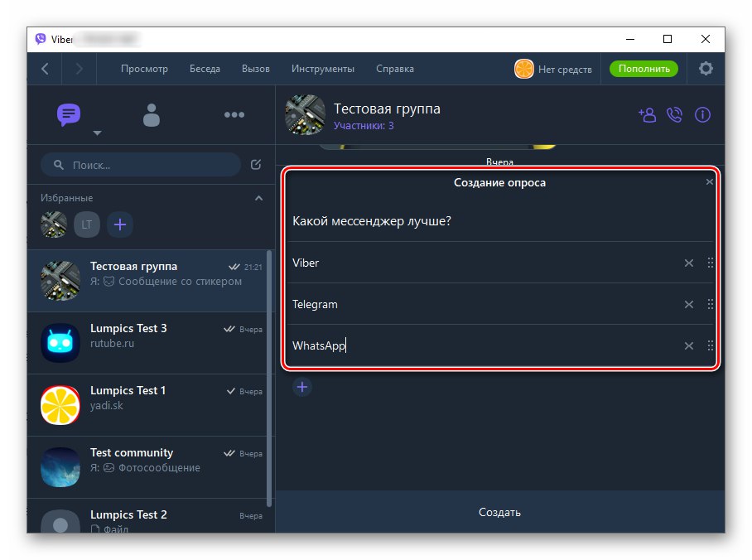Image resolution: width=752 pixels, height=560 pixels.
Task: Start a group call with phone icon
Action: click(x=674, y=115)
